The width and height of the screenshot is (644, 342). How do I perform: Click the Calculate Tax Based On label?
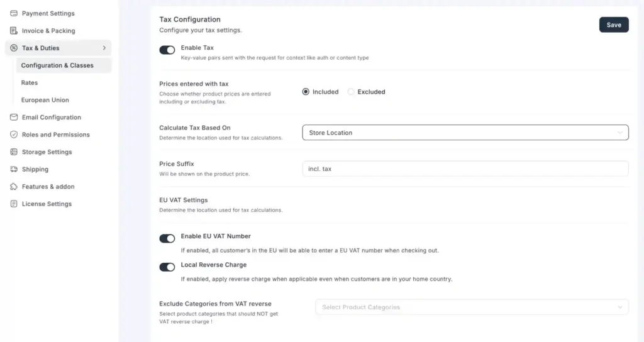click(195, 128)
